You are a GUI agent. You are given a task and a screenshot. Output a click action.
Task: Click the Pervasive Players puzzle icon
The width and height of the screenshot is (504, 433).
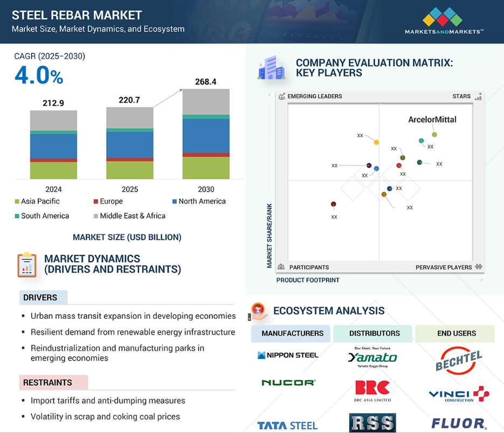pyautogui.click(x=479, y=267)
